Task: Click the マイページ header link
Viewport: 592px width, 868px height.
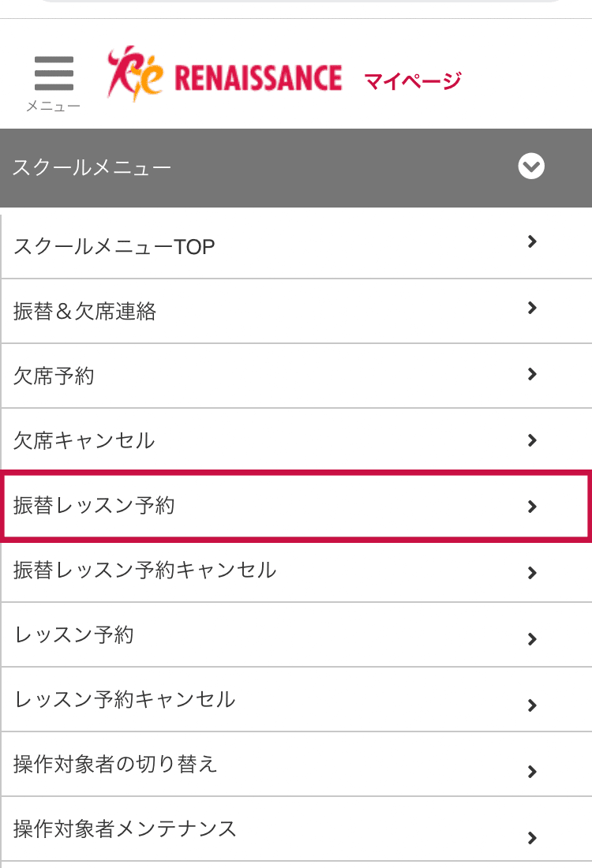Action: pos(413,80)
